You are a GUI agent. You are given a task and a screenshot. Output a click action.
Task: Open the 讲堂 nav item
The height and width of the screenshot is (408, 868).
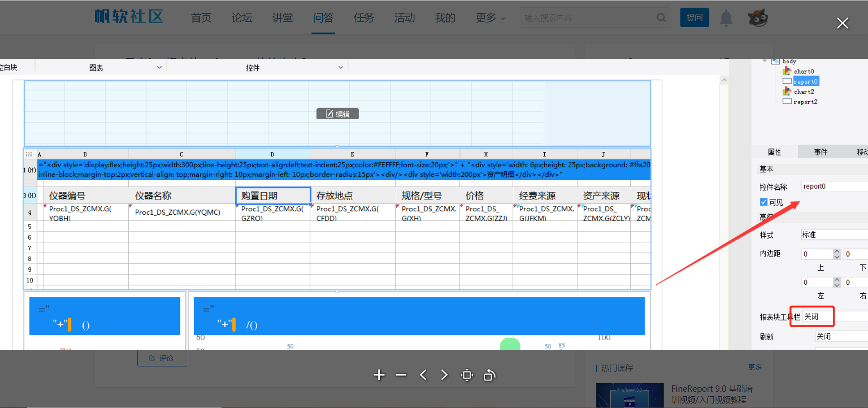(283, 18)
